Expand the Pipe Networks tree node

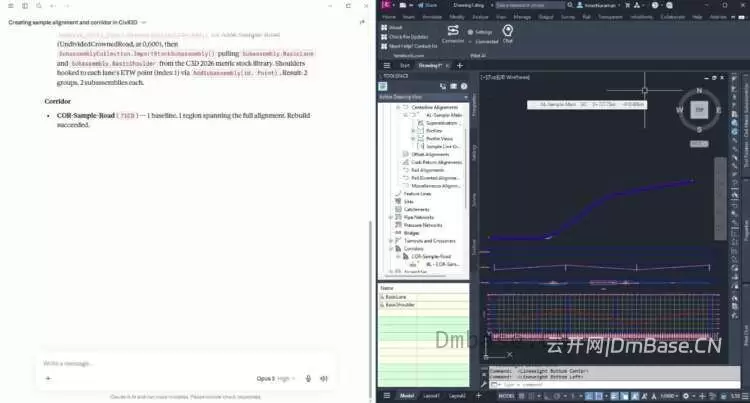[x=391, y=217]
